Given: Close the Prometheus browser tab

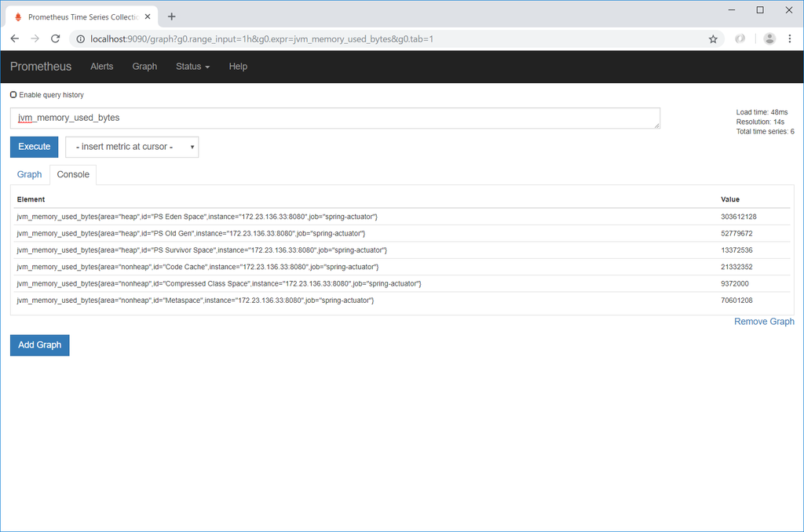Looking at the screenshot, I should [x=148, y=17].
